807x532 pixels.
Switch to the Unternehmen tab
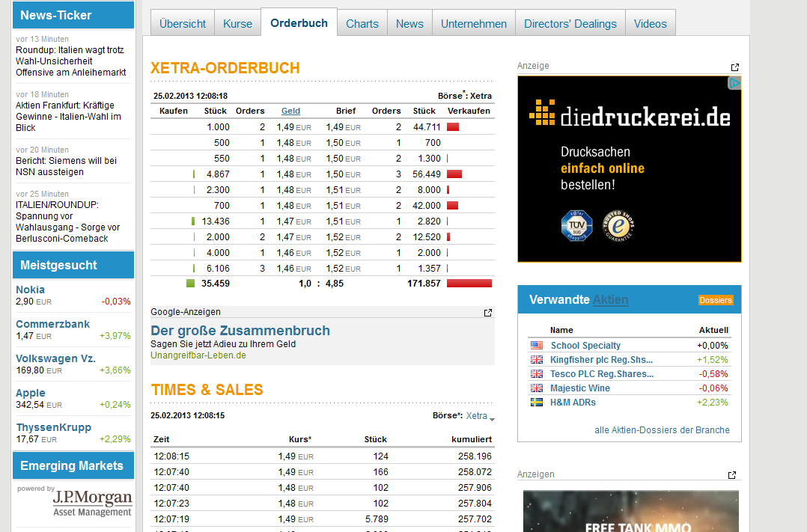(x=474, y=24)
